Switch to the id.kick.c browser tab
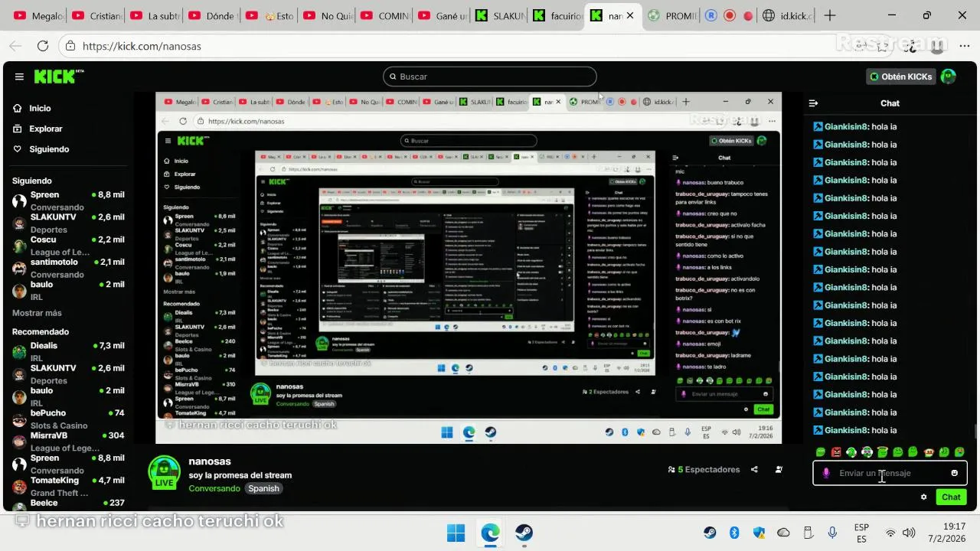The width and height of the screenshot is (980, 551). 788,15
